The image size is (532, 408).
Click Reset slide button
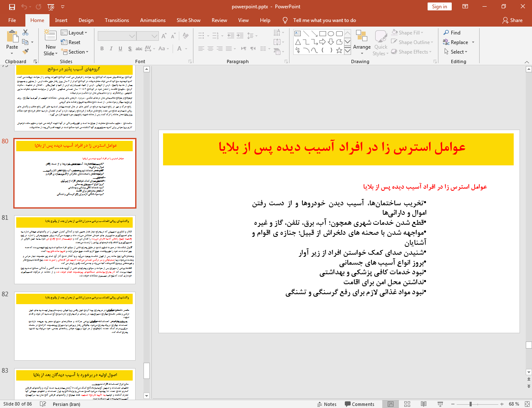click(71, 42)
